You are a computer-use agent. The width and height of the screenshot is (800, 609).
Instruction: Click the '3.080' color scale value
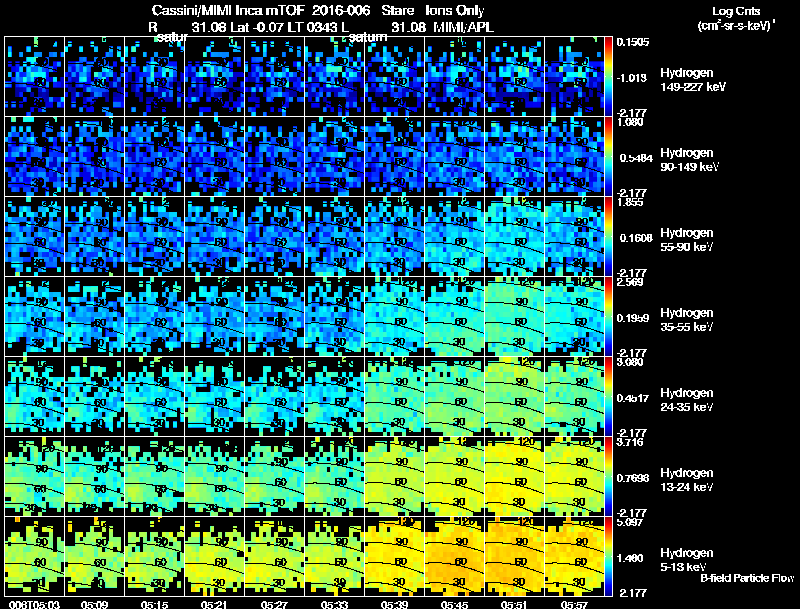pos(630,362)
